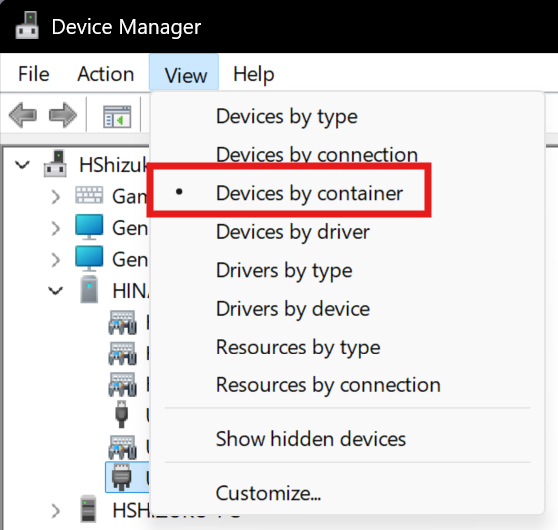The image size is (558, 530).
Task: Choose Devices by driver view
Action: [x=347, y=232]
